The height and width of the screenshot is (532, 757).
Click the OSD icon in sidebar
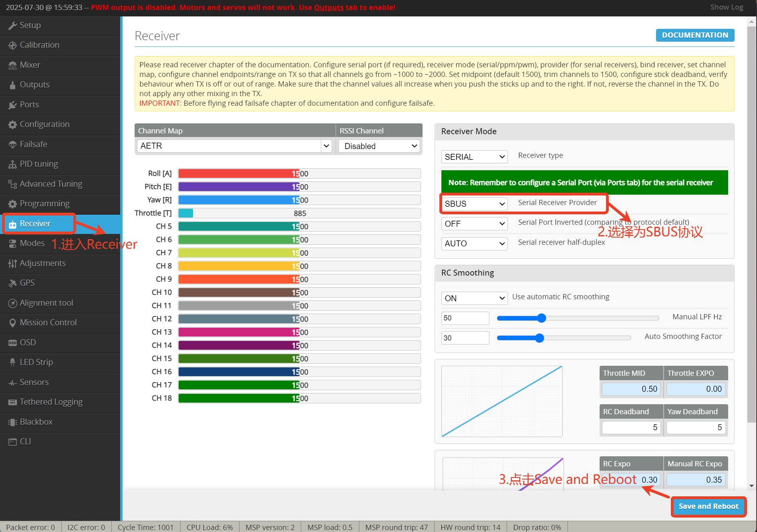tap(12, 343)
